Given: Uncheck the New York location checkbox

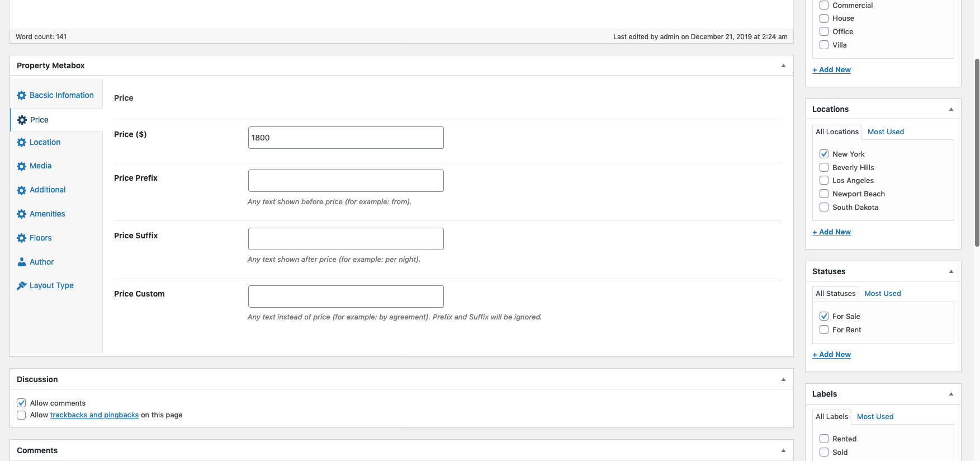Looking at the screenshot, I should 824,154.
